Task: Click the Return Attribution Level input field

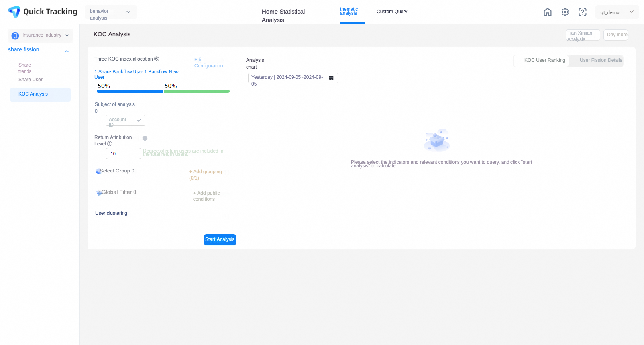Action: (124, 153)
